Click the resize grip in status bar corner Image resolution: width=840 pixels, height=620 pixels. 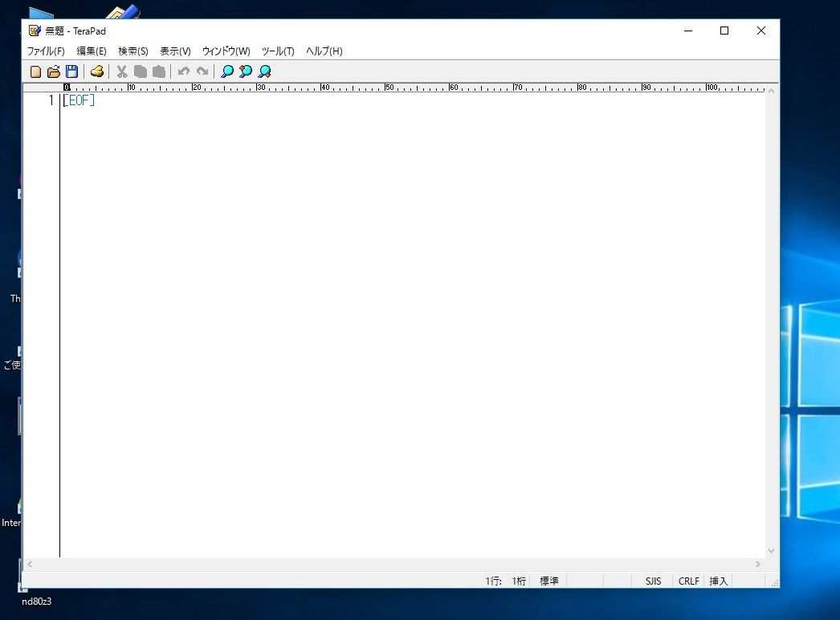coord(775,583)
